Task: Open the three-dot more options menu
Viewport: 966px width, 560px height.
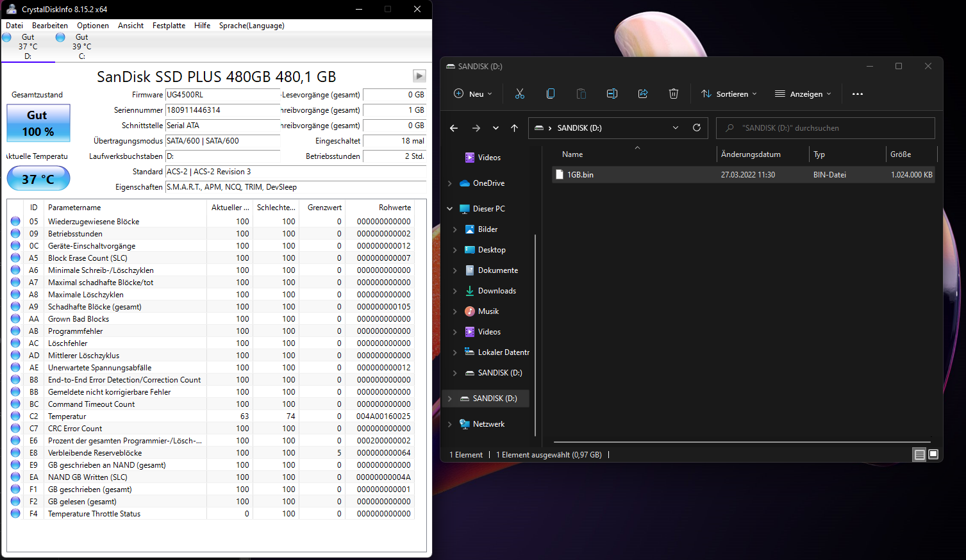Action: pos(858,94)
